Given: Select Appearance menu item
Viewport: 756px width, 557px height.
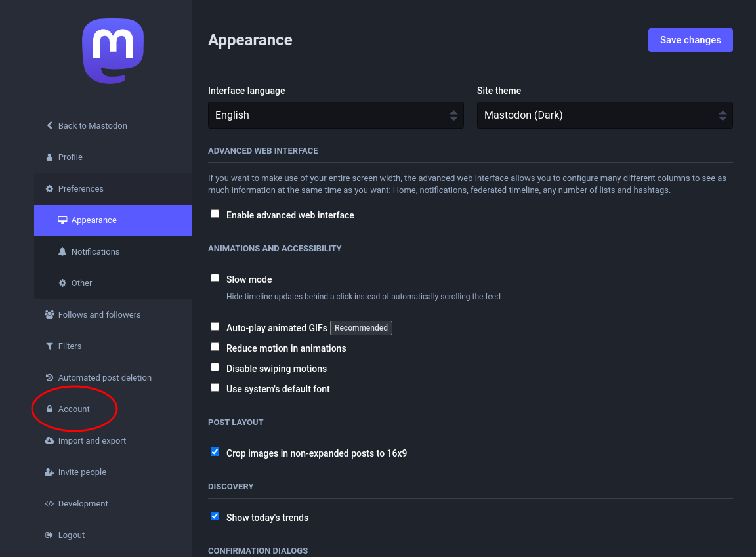Looking at the screenshot, I should click(x=113, y=220).
